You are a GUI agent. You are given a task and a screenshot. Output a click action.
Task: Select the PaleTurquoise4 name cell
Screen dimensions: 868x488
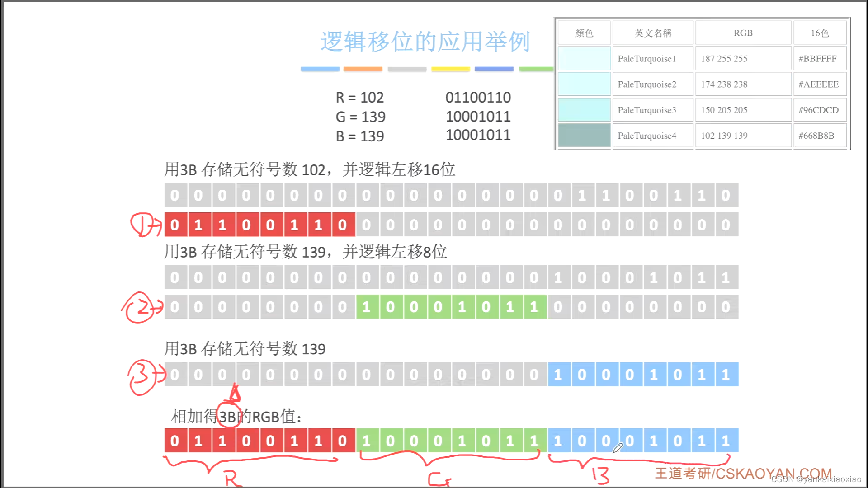(x=653, y=136)
